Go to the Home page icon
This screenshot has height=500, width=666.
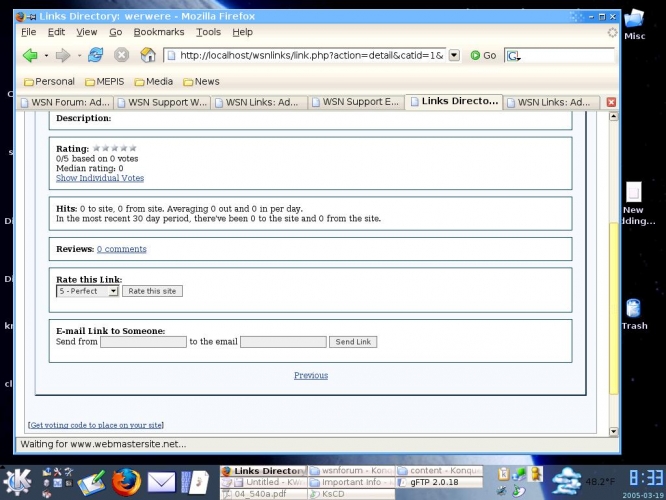(x=147, y=56)
